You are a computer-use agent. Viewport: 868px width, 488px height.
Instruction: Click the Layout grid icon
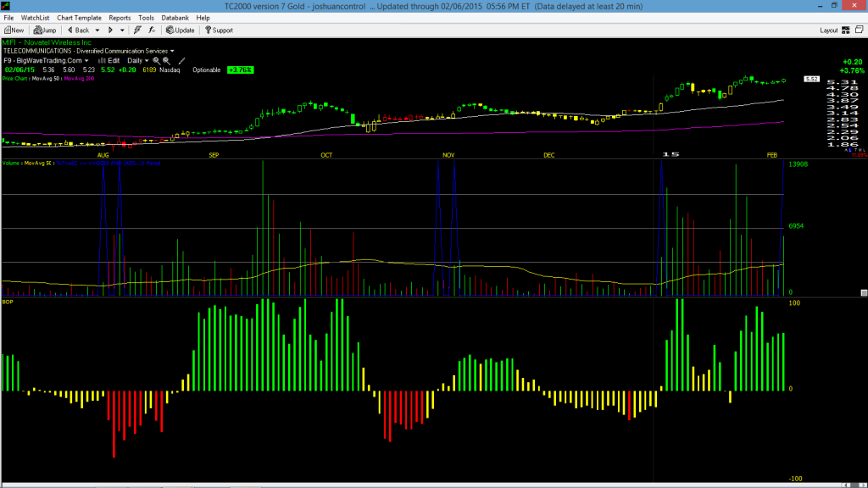pos(846,30)
